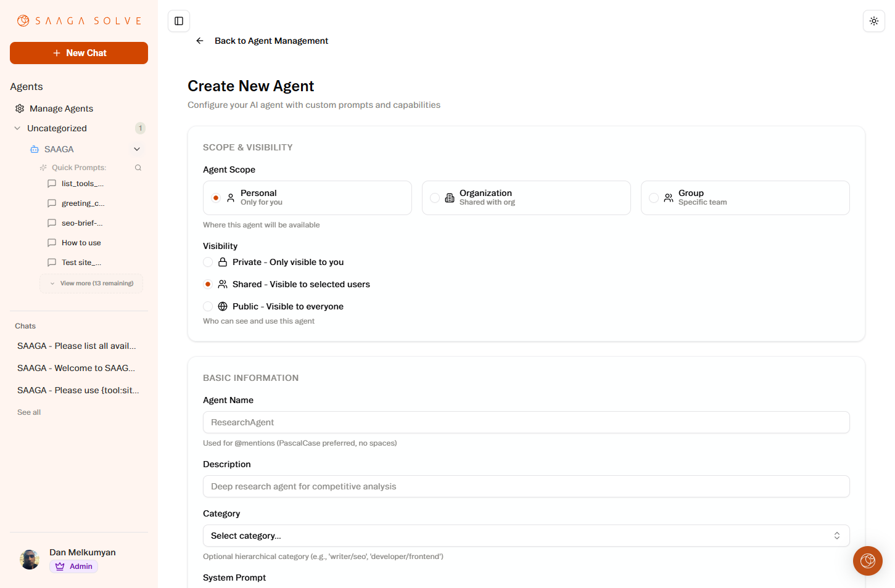Open the Quick Prompts search icon
Screen dimensions: 895x588
[x=138, y=167]
